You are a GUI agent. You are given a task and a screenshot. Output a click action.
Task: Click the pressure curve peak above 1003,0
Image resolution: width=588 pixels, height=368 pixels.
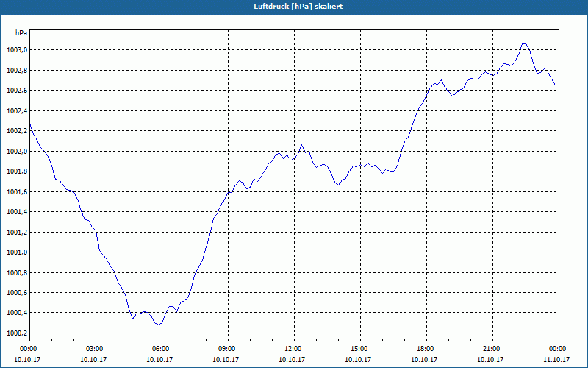(524, 44)
